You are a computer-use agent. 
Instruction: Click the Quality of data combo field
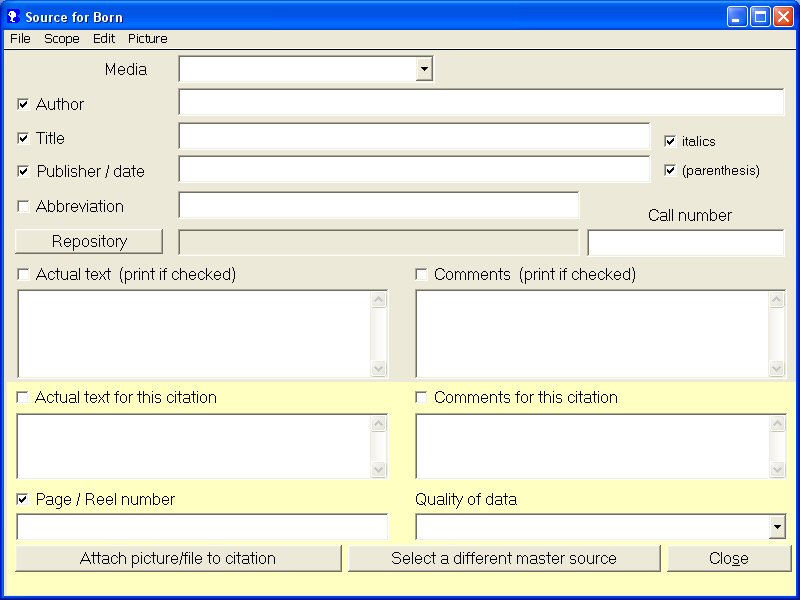coord(593,527)
